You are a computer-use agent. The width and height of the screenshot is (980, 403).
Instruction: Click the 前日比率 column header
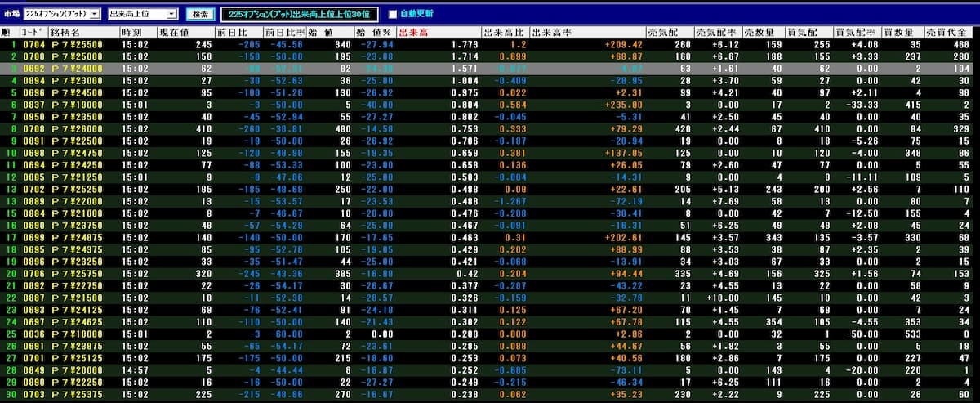tap(281, 32)
